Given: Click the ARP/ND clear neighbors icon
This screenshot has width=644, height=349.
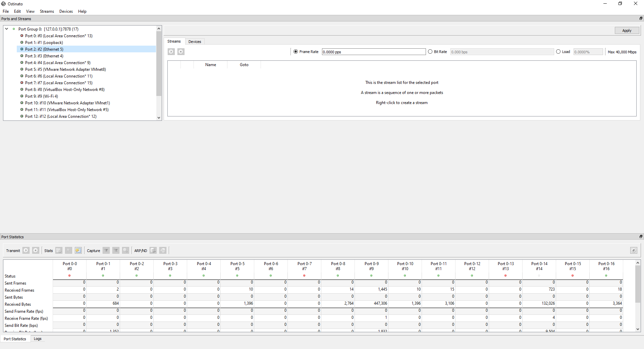Looking at the screenshot, I should 163,250.
